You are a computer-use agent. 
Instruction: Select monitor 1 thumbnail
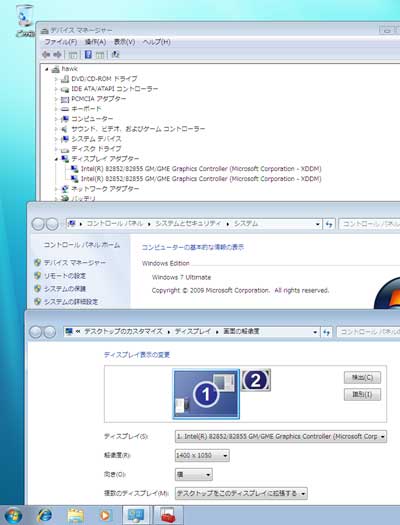[206, 394]
